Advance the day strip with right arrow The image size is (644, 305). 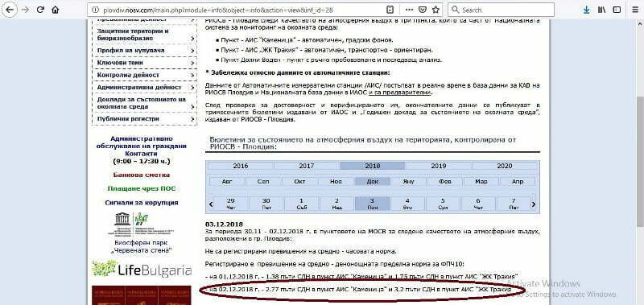(534, 204)
